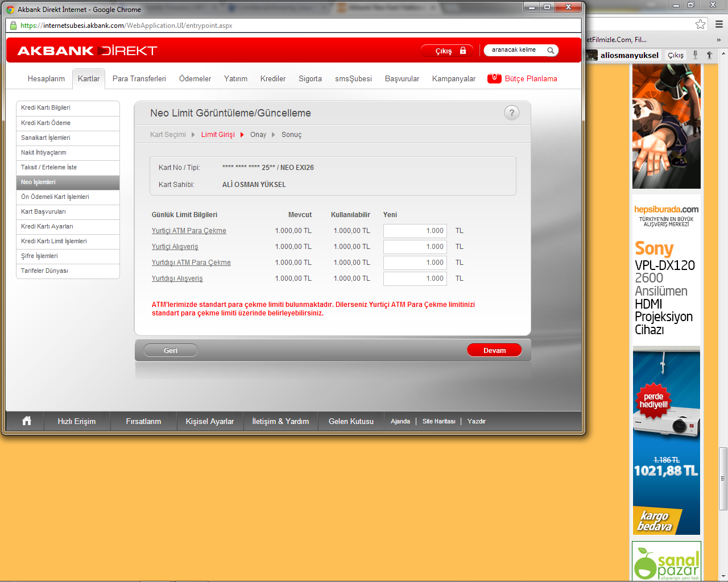Click the up arrow icon in user bar

[x=709, y=55]
